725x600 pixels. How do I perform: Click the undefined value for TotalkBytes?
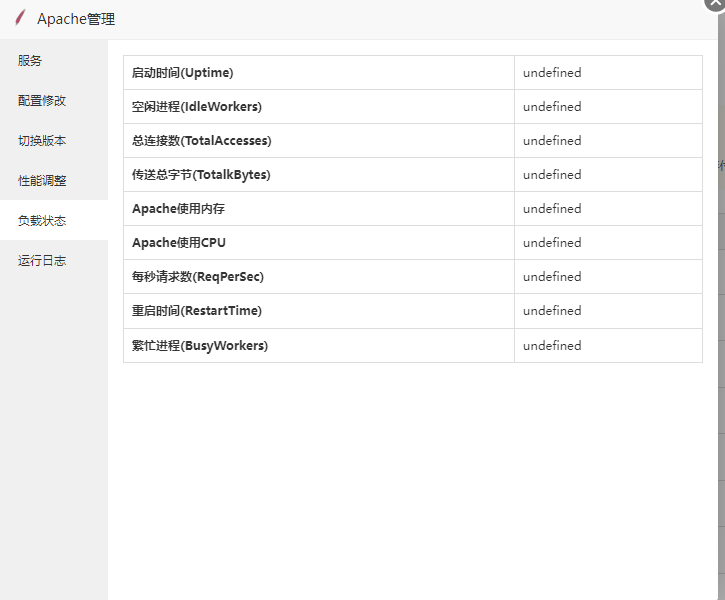click(x=552, y=175)
